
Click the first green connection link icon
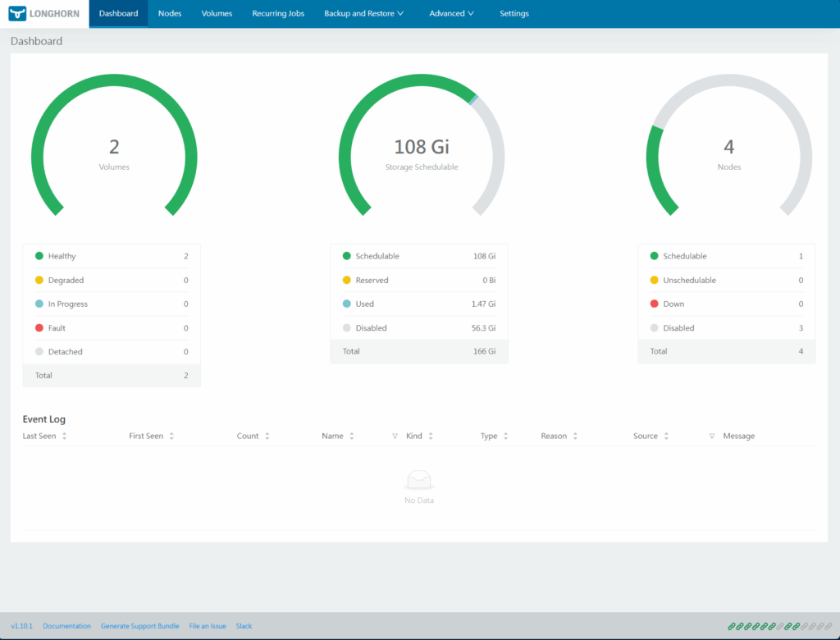[x=731, y=626]
